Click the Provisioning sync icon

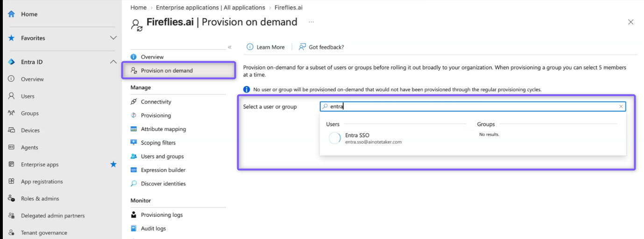coord(134,115)
